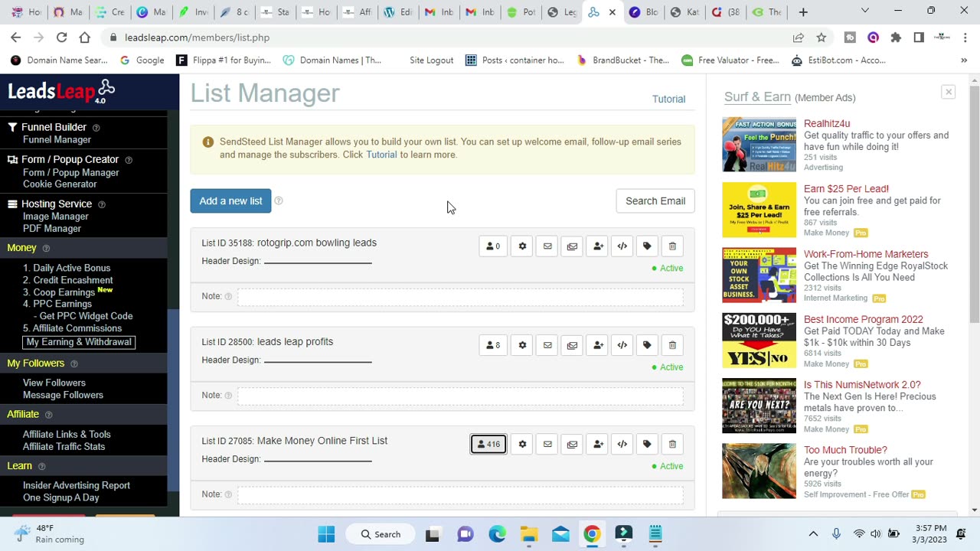
Task: Click help icon beside Hosting Service
Action: click(x=102, y=204)
